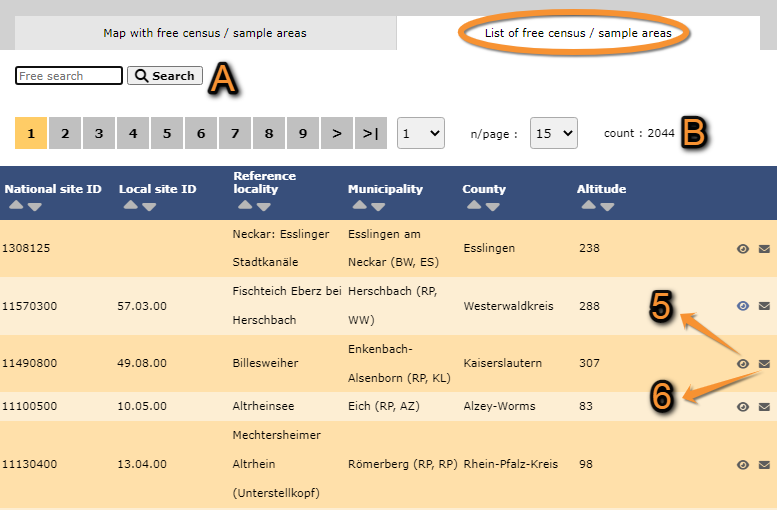Click eye icon for Fischteich Eberz row
The image size is (777, 510).
tap(743, 306)
